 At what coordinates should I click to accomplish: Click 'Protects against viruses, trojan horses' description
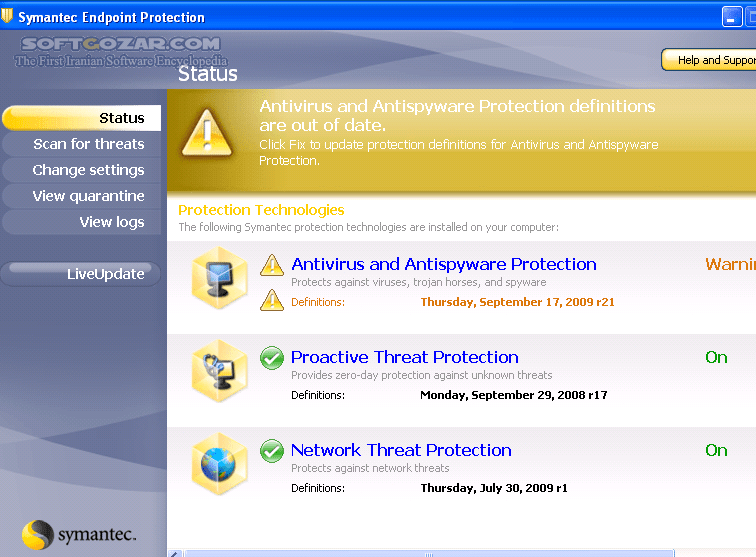tap(418, 282)
